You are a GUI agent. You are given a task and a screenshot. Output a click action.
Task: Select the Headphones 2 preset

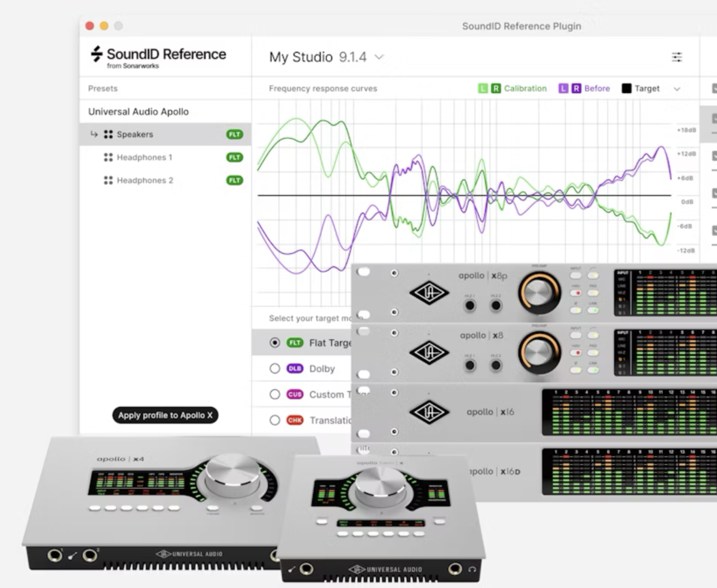coord(166,180)
